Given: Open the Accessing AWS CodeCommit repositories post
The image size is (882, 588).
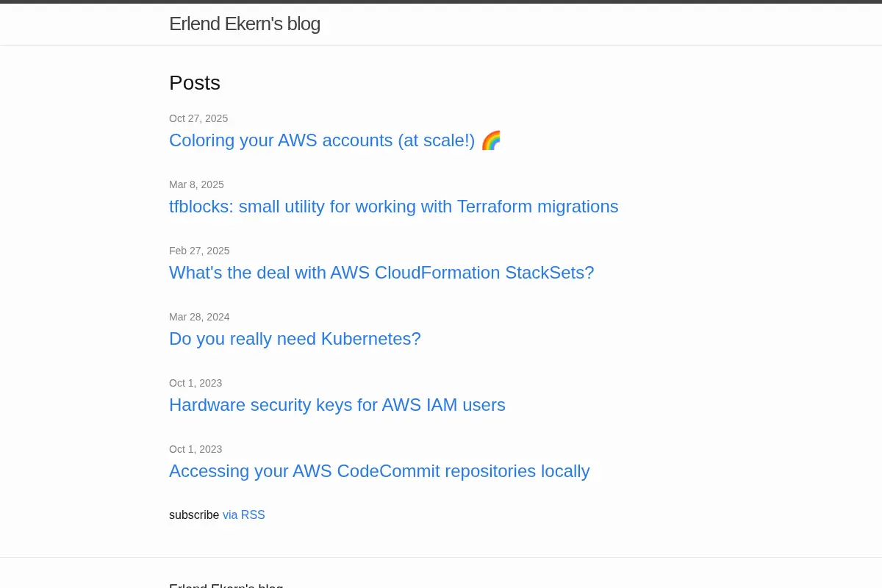Looking at the screenshot, I should [x=379, y=471].
